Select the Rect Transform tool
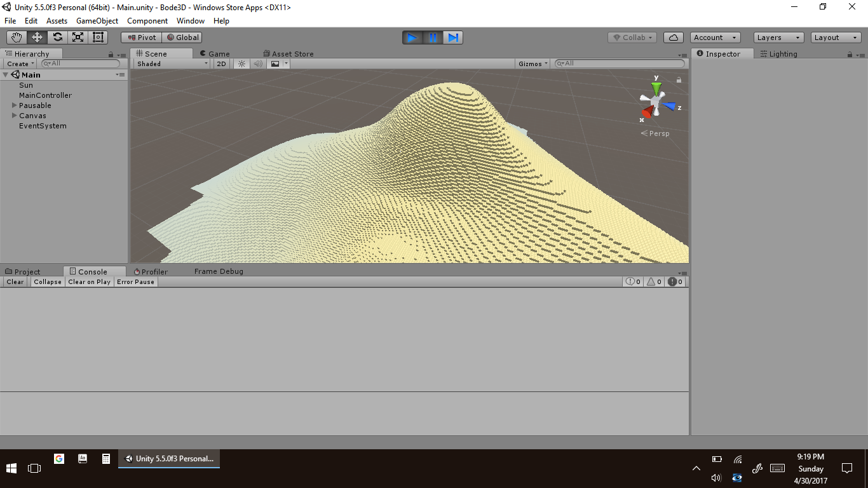The height and width of the screenshot is (488, 868). (x=98, y=37)
